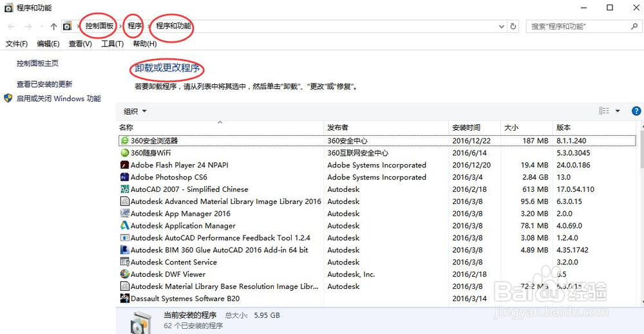Image resolution: width=644 pixels, height=334 pixels.
Task: Open the 工具(T) menu
Action: [x=113, y=44]
